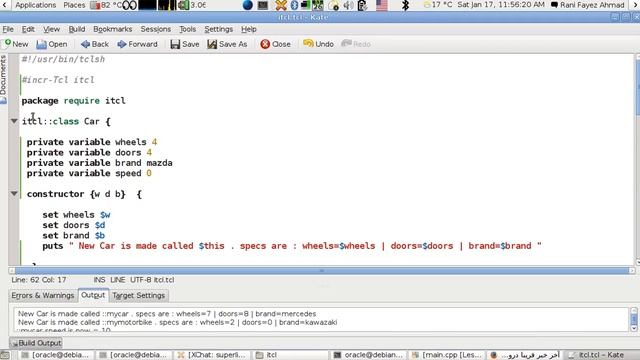The width and height of the screenshot is (640, 360).
Task: Save the file with the Save button
Action: (x=184, y=44)
